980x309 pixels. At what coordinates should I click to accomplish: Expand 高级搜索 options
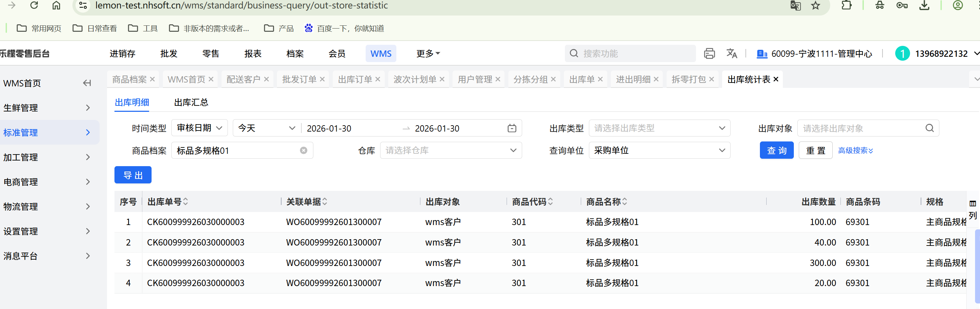click(x=856, y=151)
